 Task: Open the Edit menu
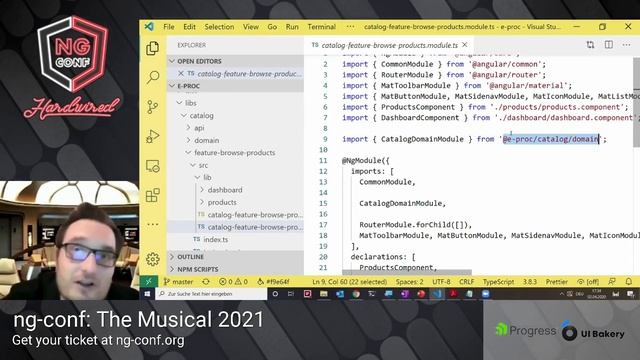pos(189,27)
